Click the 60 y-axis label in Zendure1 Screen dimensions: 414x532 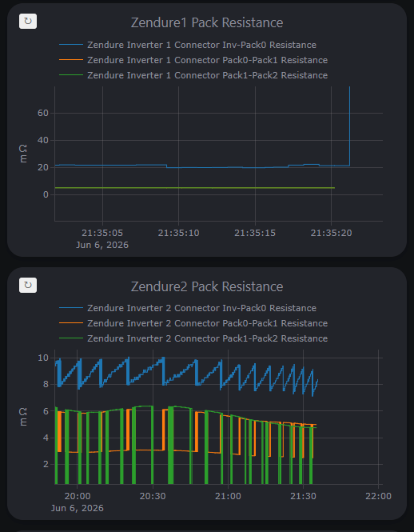click(x=44, y=113)
